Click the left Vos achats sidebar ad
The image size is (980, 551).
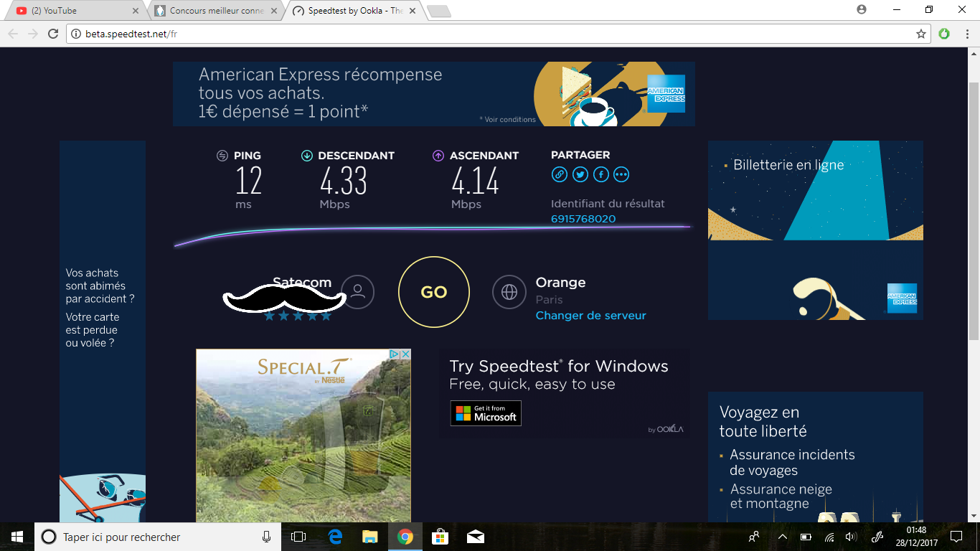(103, 331)
